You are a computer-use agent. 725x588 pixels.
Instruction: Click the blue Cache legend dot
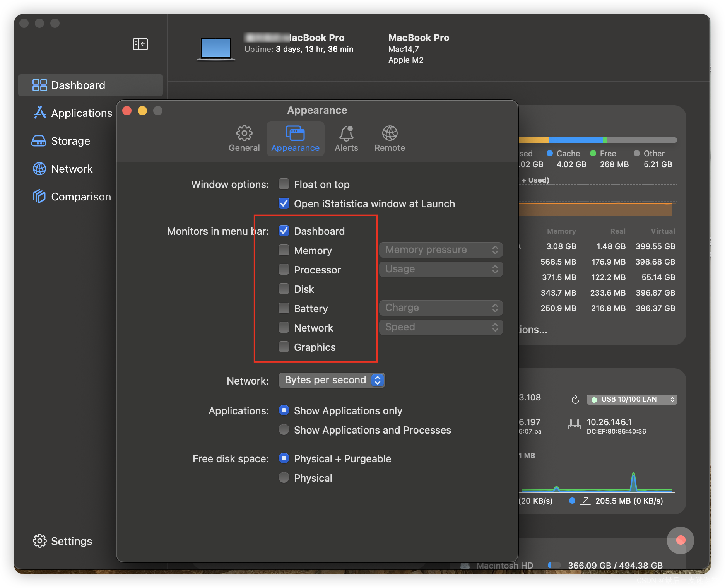coord(550,153)
